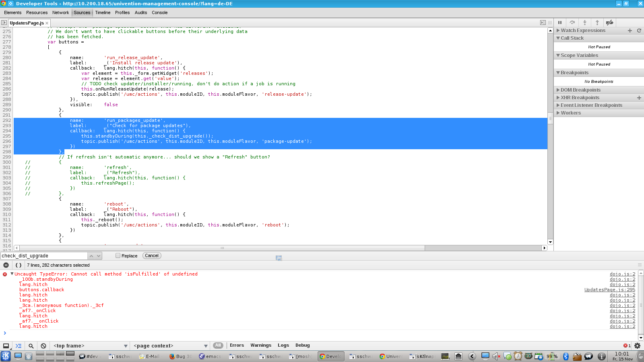Open the search magnifier in bottom toolbar

[31, 346]
